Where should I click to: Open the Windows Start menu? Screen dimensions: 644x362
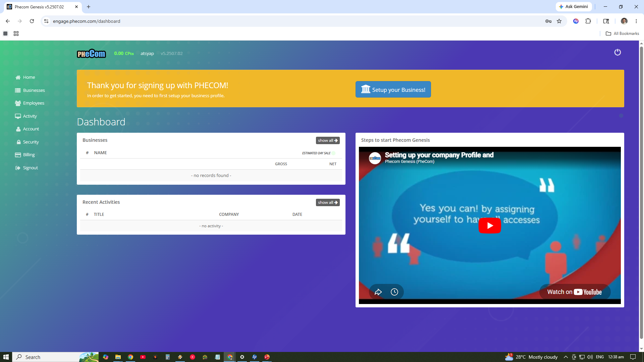[x=6, y=357]
